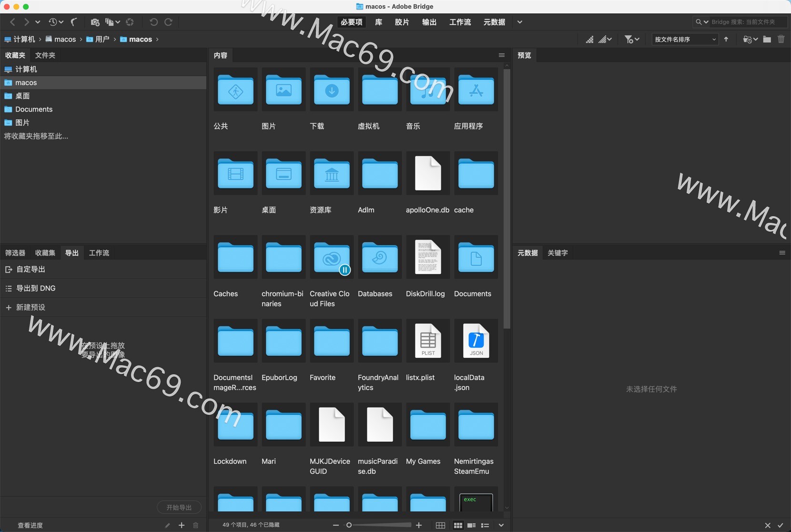The width and height of the screenshot is (791, 532).
Task: Select the Creative Cloud Files folder thumbnail
Action: click(332, 257)
